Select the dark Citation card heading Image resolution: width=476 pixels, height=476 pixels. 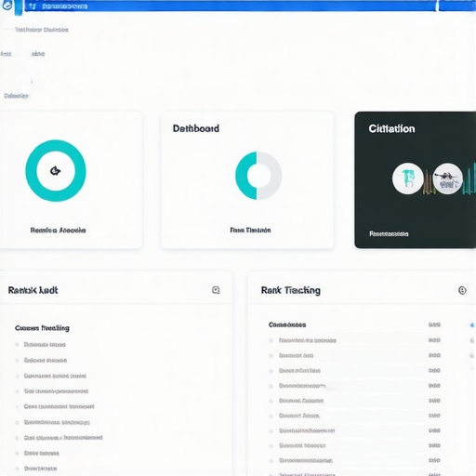coord(391,128)
